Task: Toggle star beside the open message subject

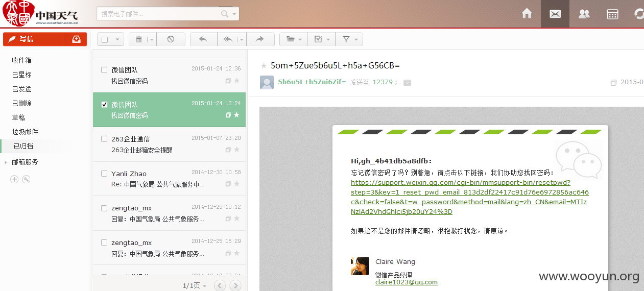Action: click(x=264, y=65)
